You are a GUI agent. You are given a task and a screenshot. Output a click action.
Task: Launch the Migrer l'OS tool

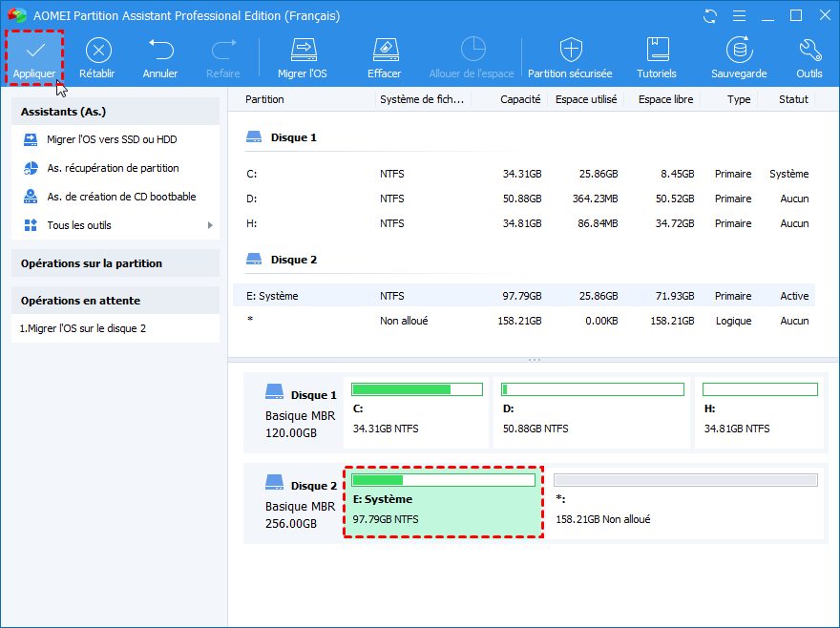(304, 51)
